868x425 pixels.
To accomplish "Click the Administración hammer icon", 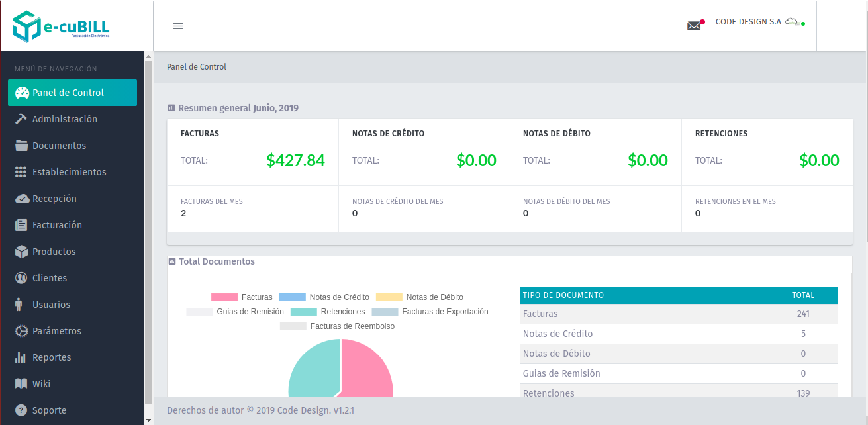I will [21, 119].
